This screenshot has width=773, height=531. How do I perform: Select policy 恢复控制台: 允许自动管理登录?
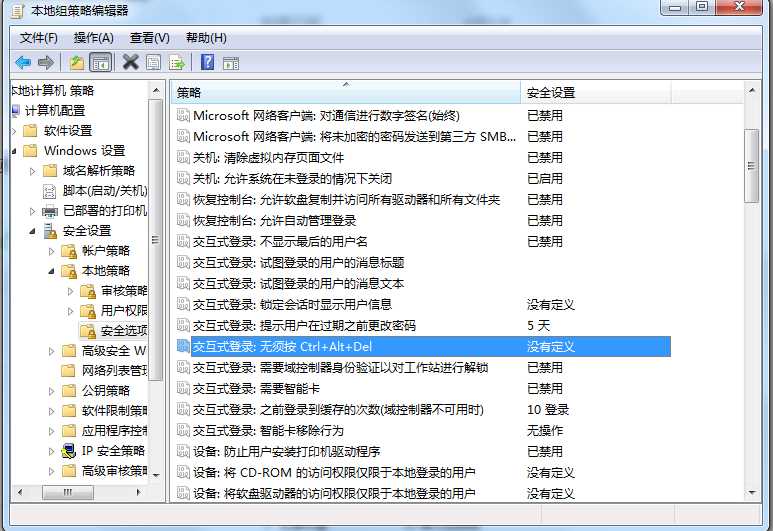[274, 220]
